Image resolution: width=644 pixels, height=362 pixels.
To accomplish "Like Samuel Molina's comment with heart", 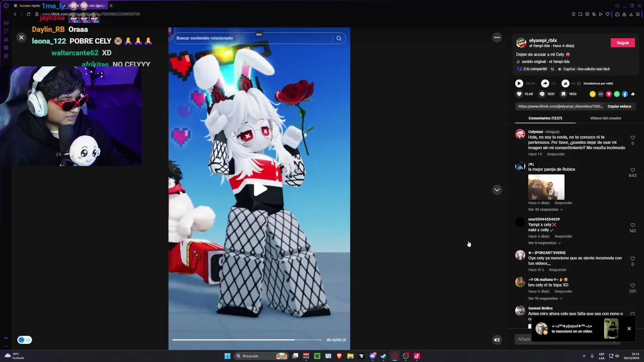I will point(632,314).
